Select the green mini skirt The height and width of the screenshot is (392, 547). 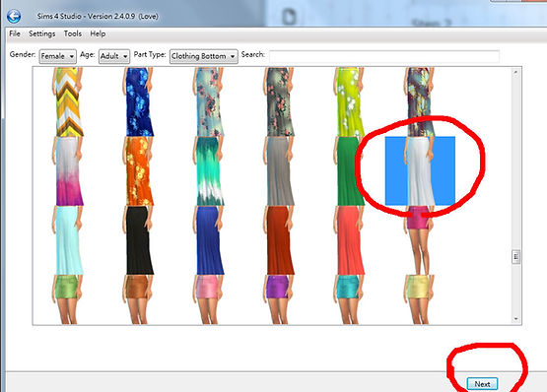point(68,299)
